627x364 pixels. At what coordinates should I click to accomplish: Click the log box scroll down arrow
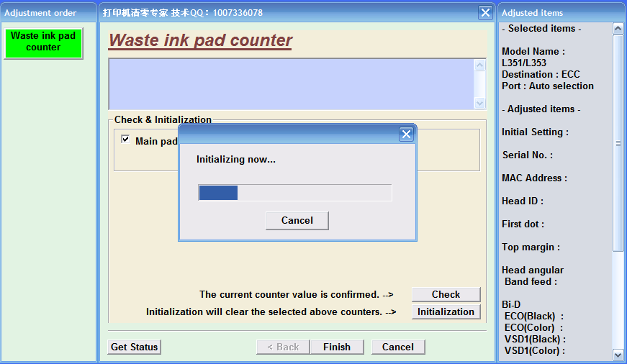(480, 104)
